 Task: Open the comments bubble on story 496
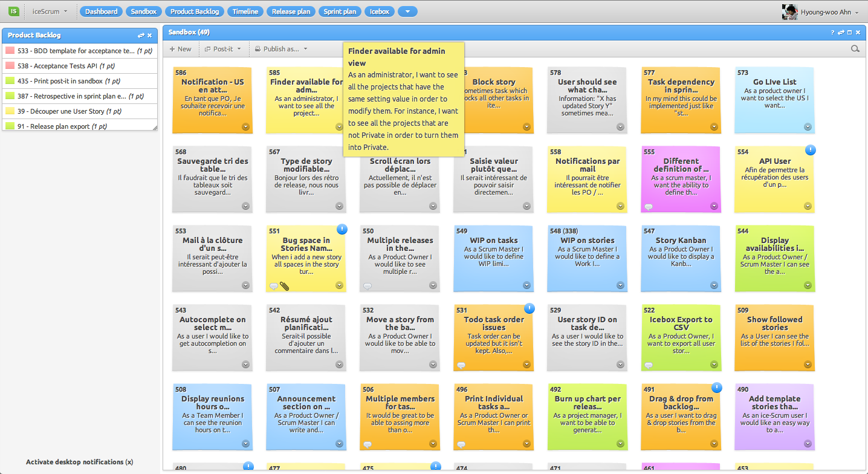pyautogui.click(x=461, y=444)
